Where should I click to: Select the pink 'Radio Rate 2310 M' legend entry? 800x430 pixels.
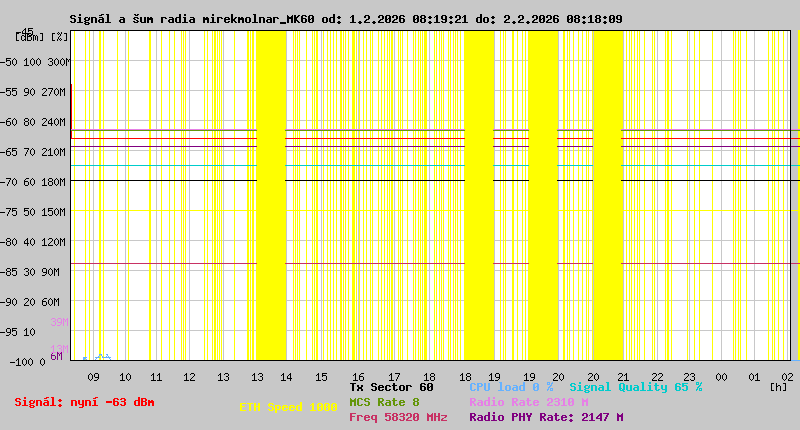(529, 402)
